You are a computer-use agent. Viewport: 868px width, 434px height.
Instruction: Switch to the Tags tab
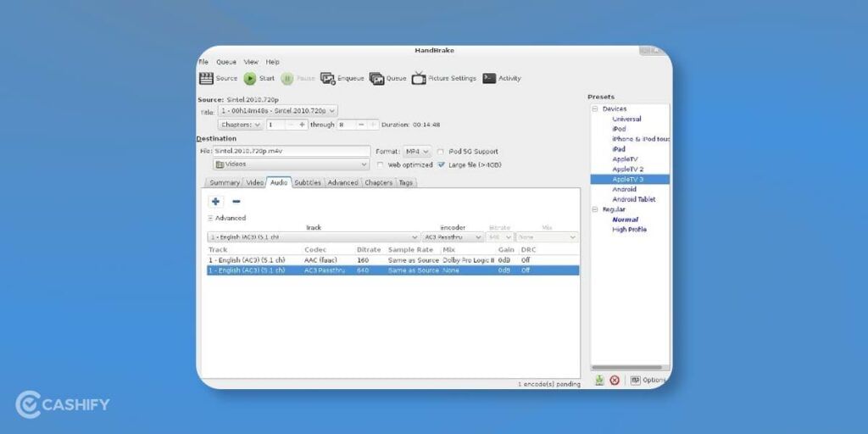(406, 183)
